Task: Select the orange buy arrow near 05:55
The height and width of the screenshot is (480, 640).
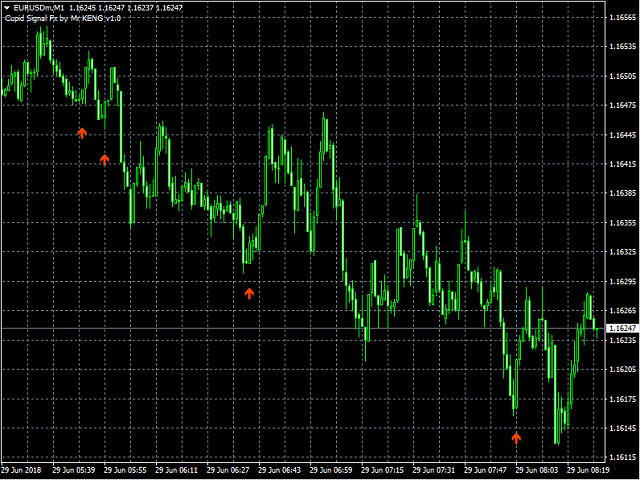Action: pyautogui.click(x=104, y=160)
